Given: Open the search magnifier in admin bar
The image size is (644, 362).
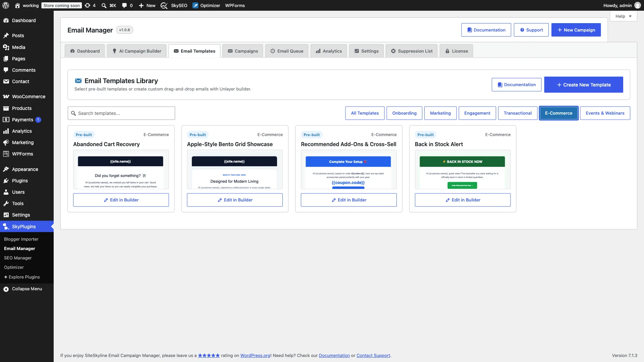Looking at the screenshot, I should (104, 5).
